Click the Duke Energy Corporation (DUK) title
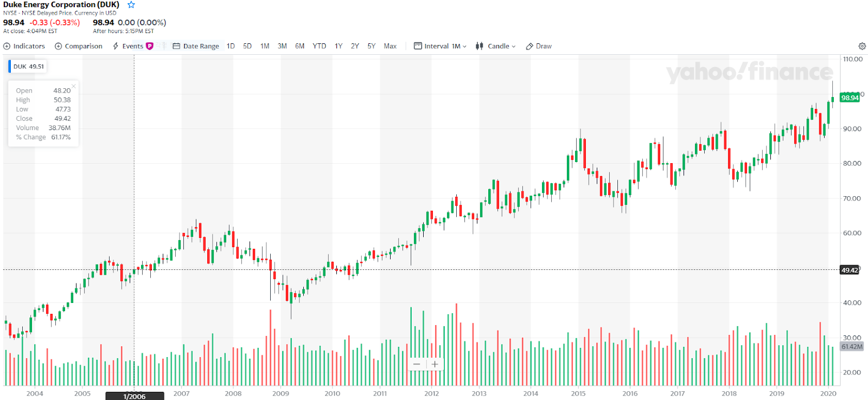The width and height of the screenshot is (868, 400). pos(61,5)
